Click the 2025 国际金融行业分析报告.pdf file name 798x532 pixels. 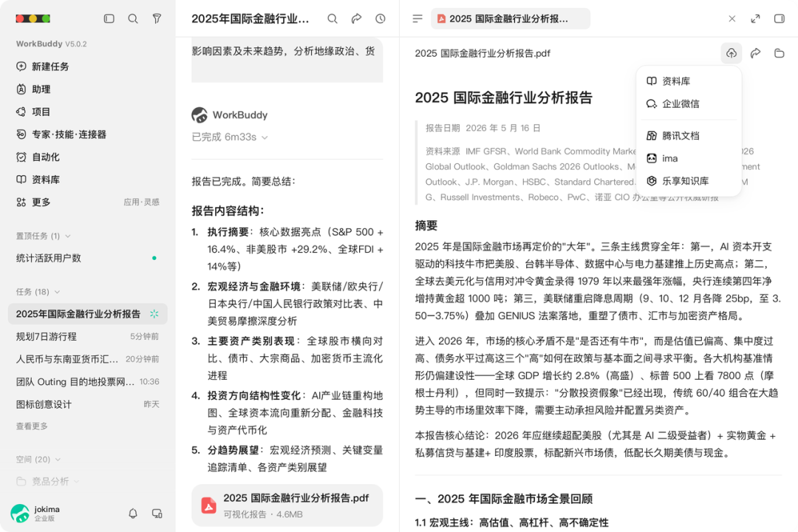point(482,53)
